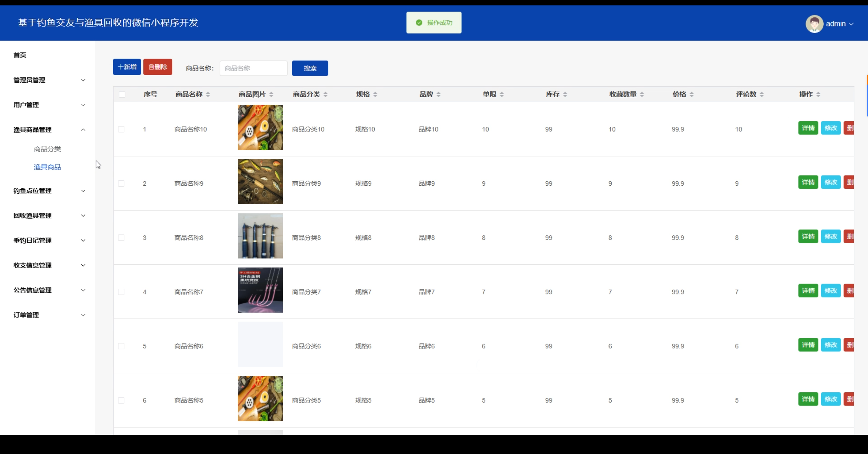Click the sort icon beside 商品名称 header
This screenshot has height=454, width=868.
[x=208, y=95]
